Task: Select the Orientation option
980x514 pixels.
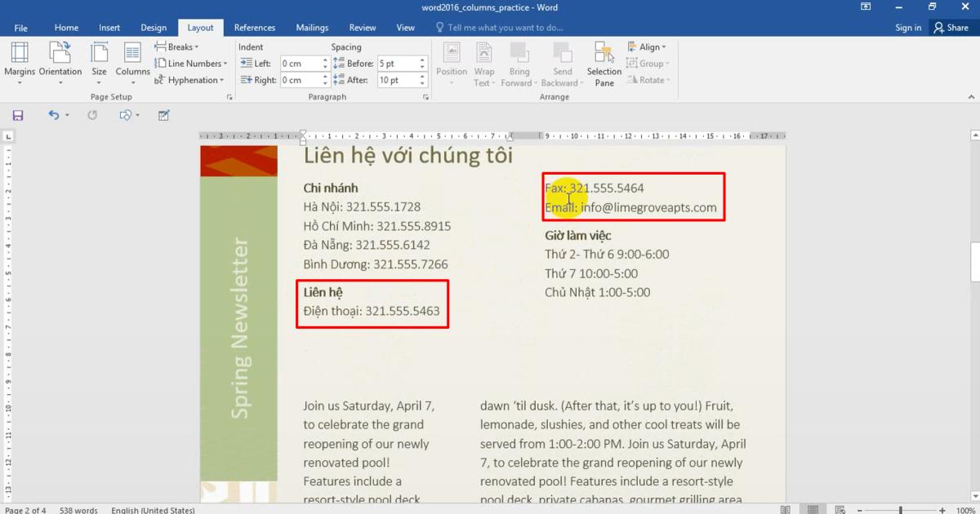Action: [x=60, y=63]
